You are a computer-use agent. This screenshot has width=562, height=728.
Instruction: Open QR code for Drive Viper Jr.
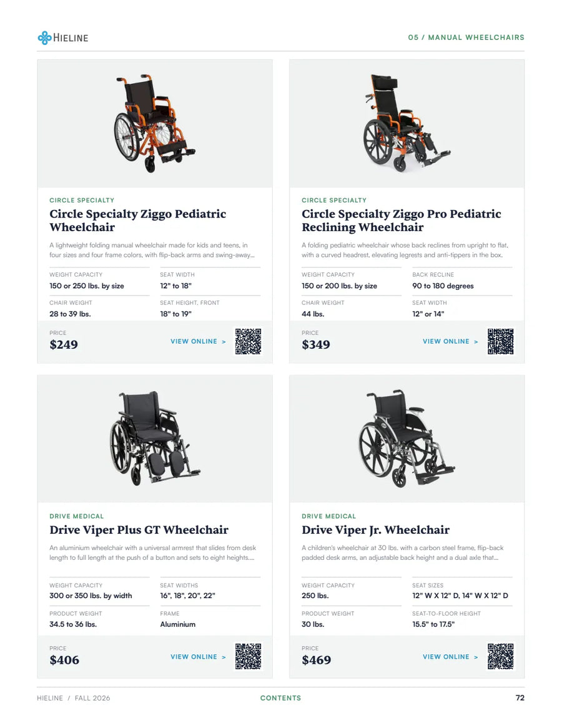pyautogui.click(x=500, y=657)
